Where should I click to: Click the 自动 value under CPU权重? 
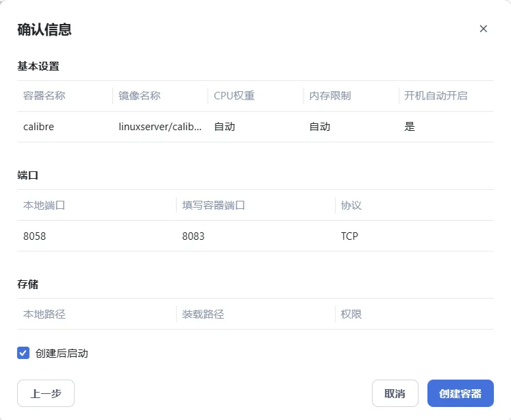(x=225, y=127)
